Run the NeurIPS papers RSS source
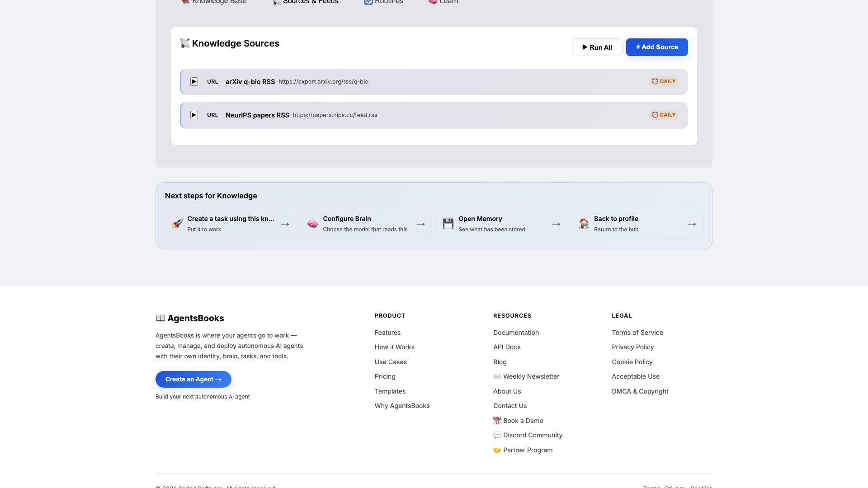Screen dimensions: 868x488 pos(194,115)
